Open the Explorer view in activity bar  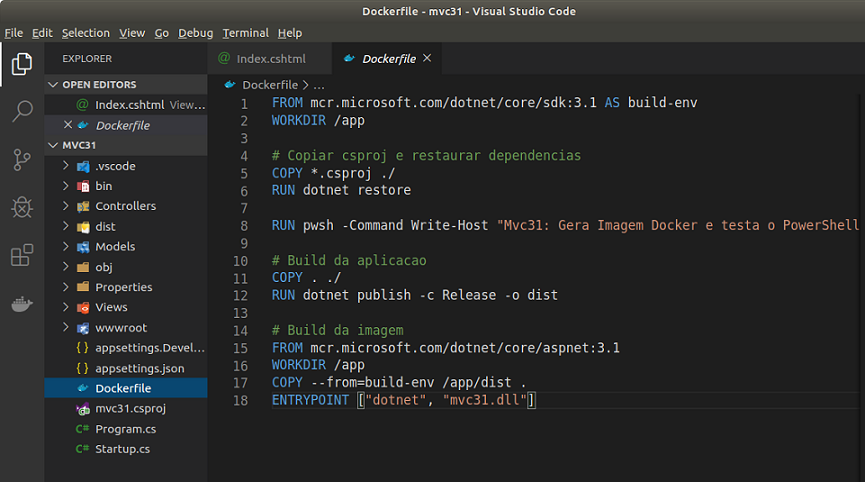[x=22, y=64]
